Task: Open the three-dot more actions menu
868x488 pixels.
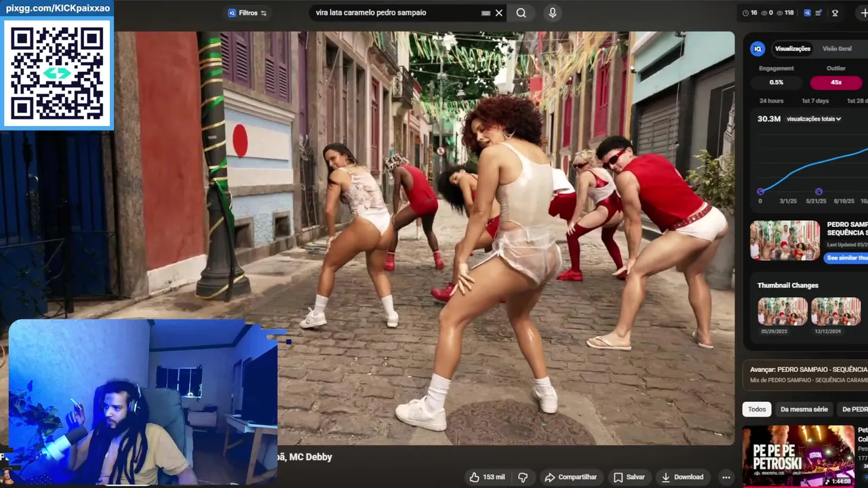Action: [726, 477]
